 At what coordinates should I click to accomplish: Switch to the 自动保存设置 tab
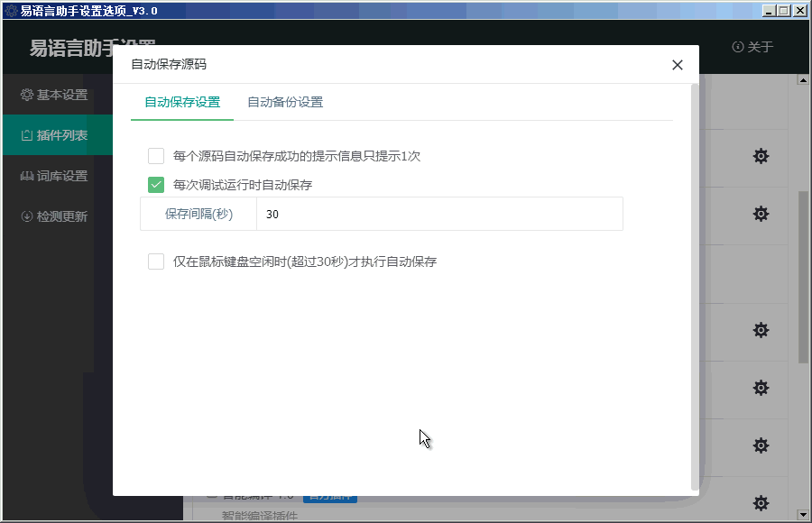click(182, 102)
